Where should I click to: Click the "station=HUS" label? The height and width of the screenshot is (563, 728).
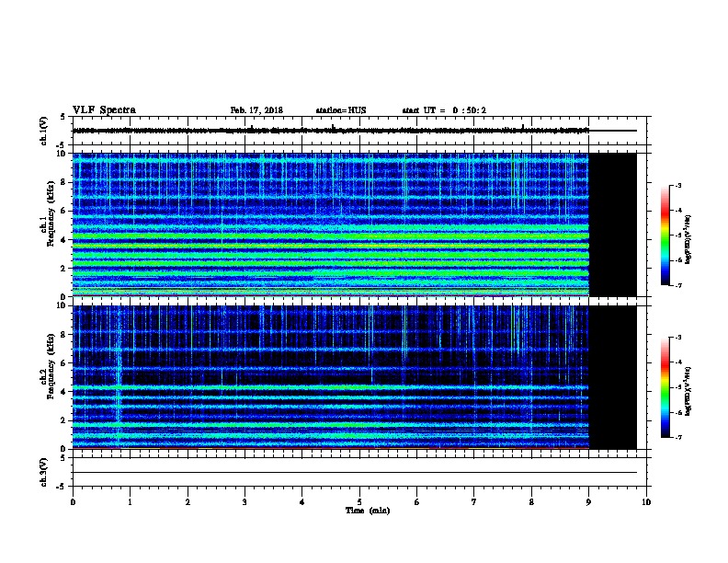[341, 110]
